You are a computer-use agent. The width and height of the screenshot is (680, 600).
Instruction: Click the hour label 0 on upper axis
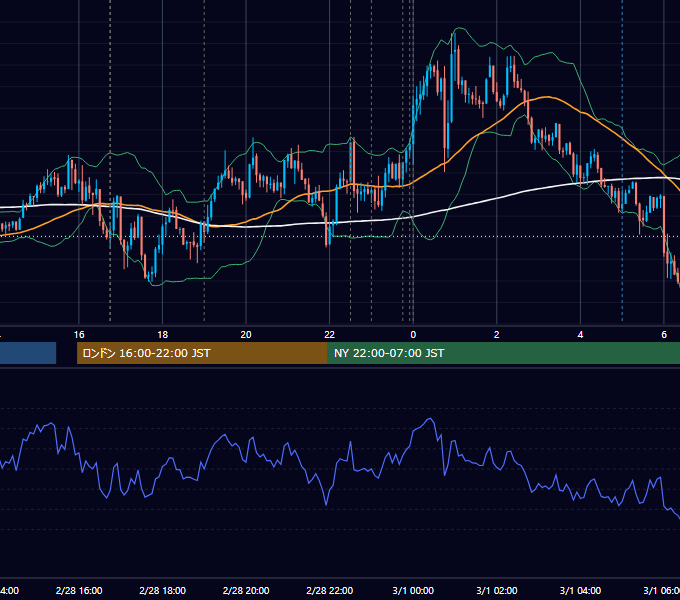(413, 335)
